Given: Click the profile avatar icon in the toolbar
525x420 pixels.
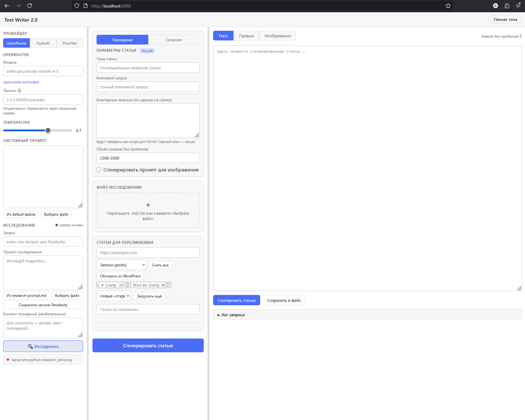Looking at the screenshot, I should 496,6.
